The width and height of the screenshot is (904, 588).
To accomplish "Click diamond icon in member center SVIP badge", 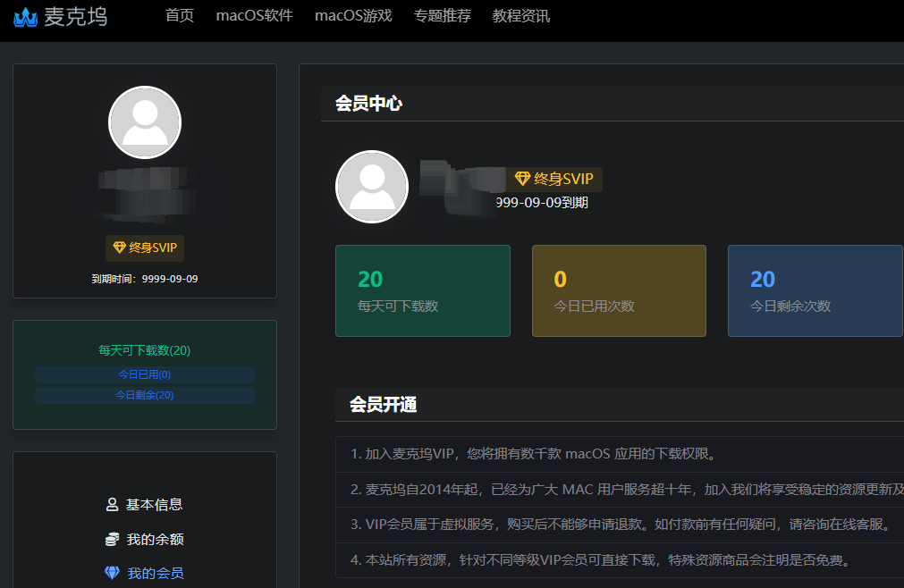I will (x=522, y=179).
